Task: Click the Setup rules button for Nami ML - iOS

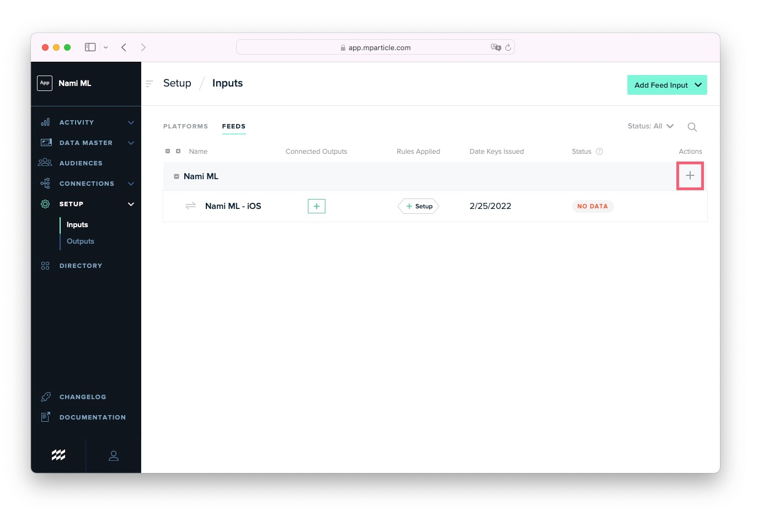Action: tap(419, 206)
